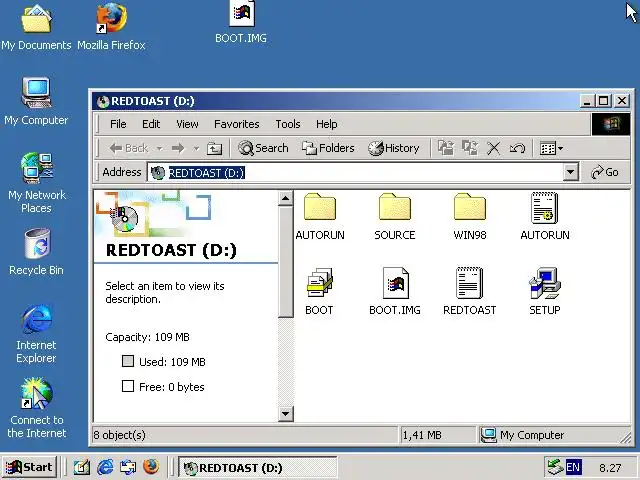This screenshot has height=480, width=640.
Task: Click the '8 object(s)' status text
Action: 120,435
